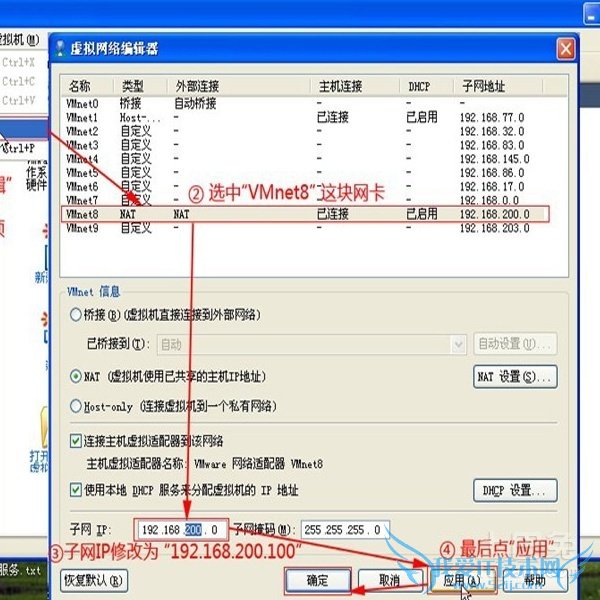Click subnet address 192.168.203.0 cell
Image resolution: width=600 pixels, height=600 pixels.
494,228
